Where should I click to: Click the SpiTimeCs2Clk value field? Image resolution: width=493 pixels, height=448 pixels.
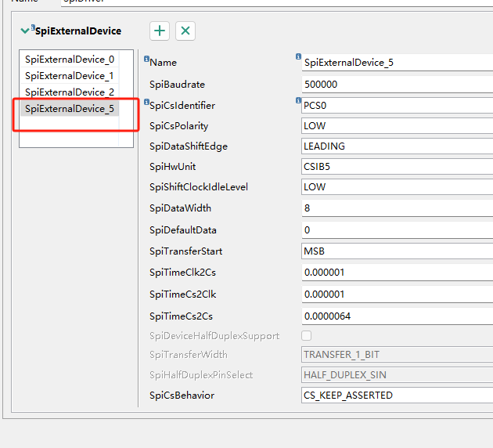(x=397, y=294)
